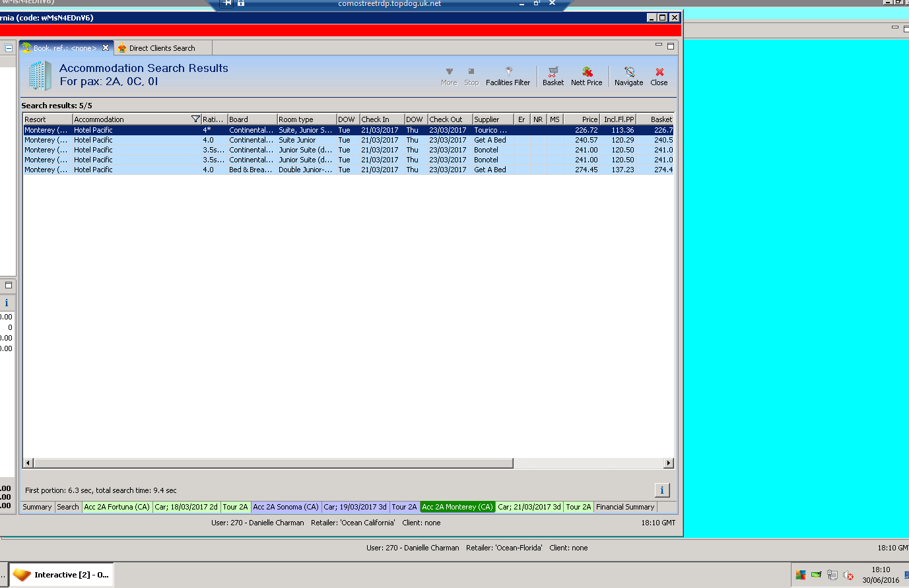909x588 pixels.
Task: Click the pin icon on the RDP bar
Action: pos(228,3)
